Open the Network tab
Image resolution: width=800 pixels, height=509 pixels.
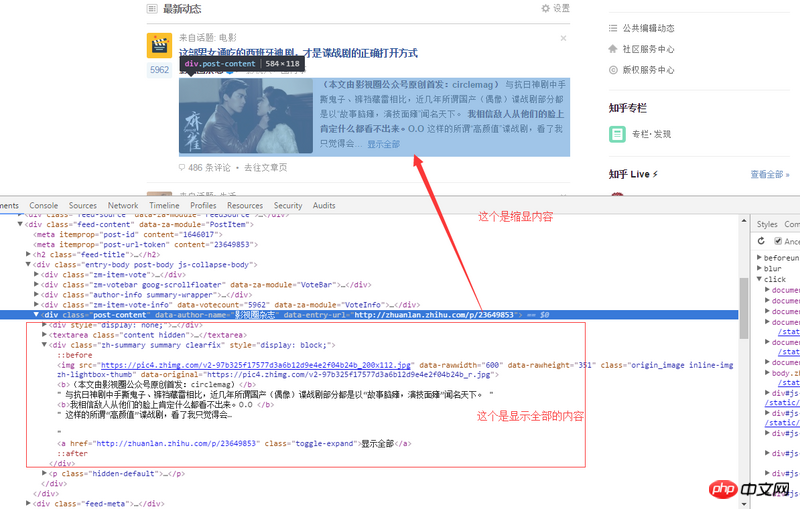(x=123, y=206)
